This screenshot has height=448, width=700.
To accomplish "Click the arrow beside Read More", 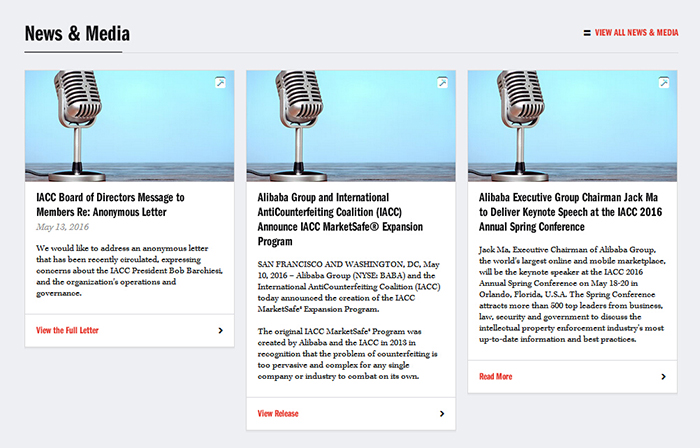I will click(x=663, y=377).
